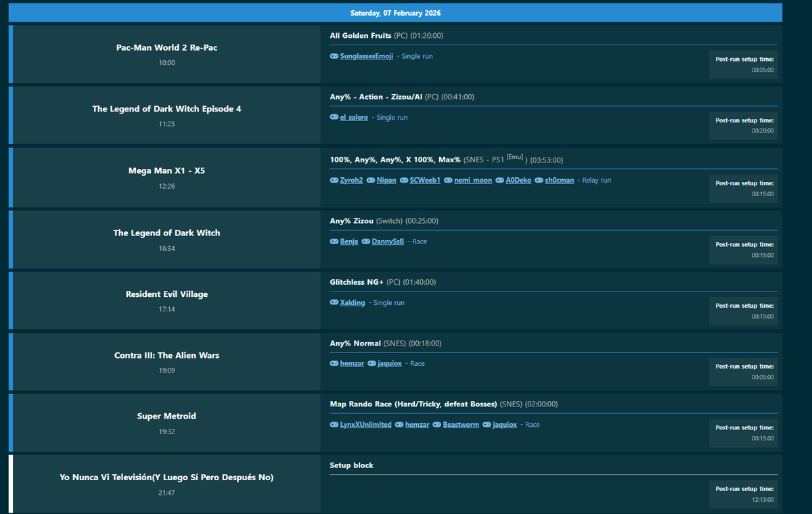This screenshot has width=812, height=514.
Task: Click the icon before ch0cman
Action: tap(539, 181)
